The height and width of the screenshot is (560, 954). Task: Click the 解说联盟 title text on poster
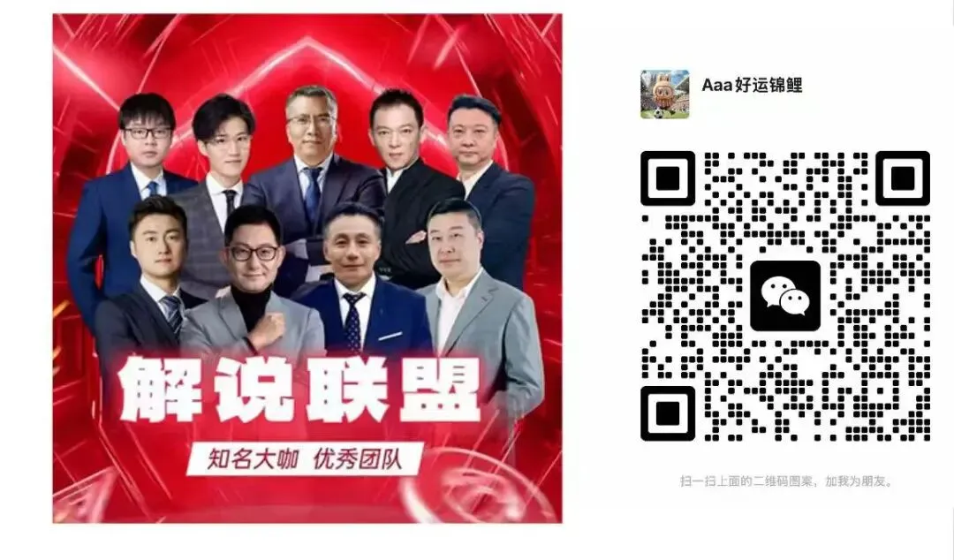click(x=299, y=390)
